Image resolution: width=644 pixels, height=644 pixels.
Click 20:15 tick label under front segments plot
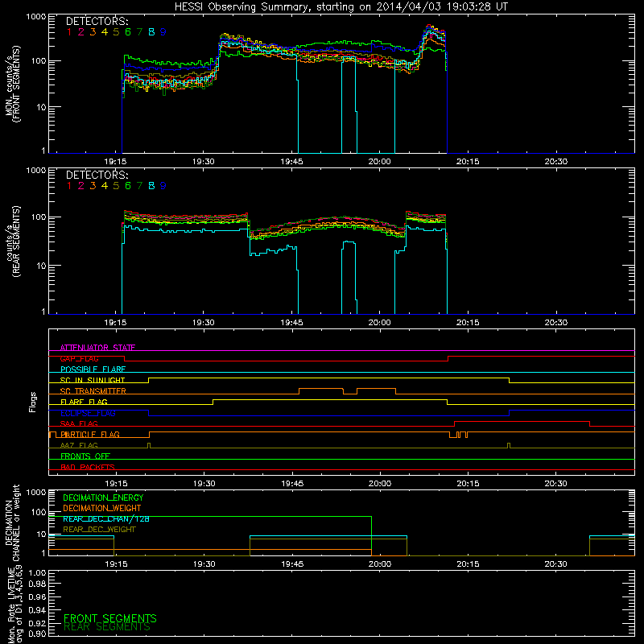[468, 162]
